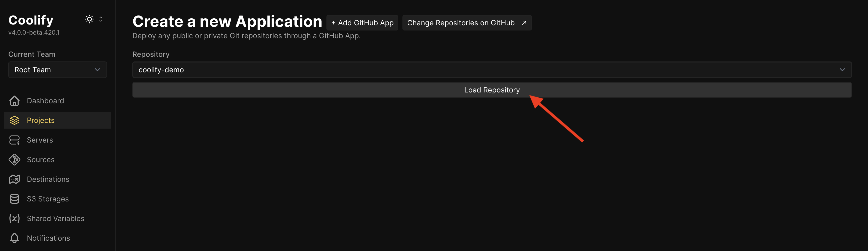868x251 pixels.
Task: Open Shared Variables page
Action: [58, 218]
